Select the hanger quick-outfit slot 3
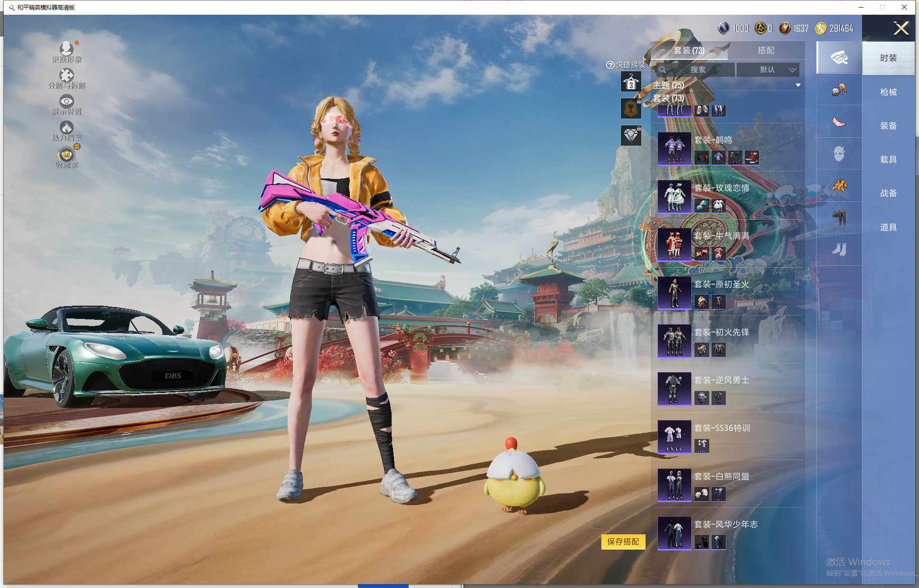 (x=631, y=82)
